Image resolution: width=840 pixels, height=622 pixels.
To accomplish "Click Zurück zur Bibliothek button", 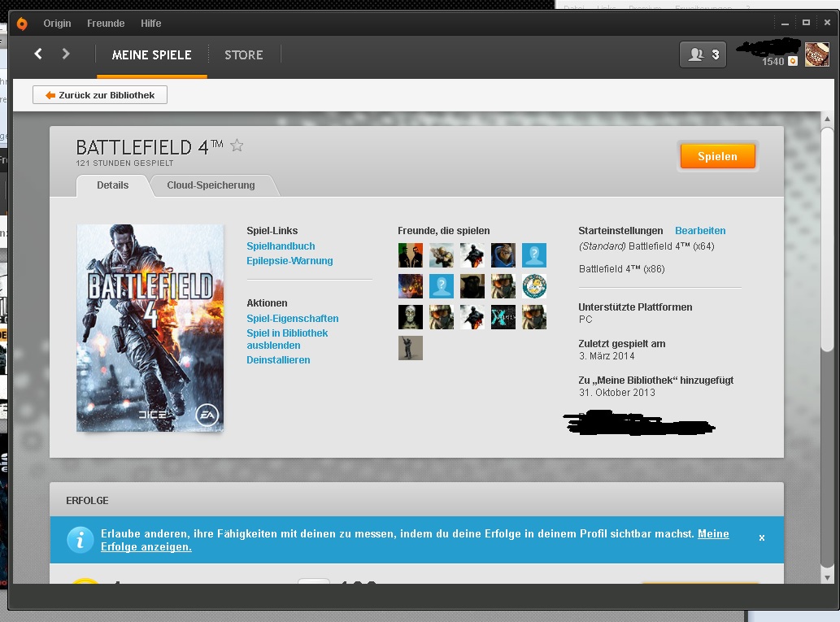I will click(100, 95).
